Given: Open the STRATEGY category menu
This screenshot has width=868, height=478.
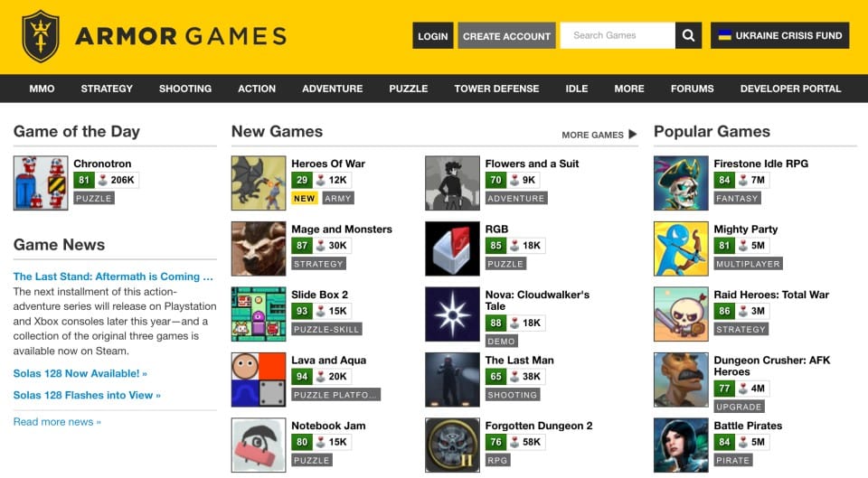Looking at the screenshot, I should click(107, 89).
